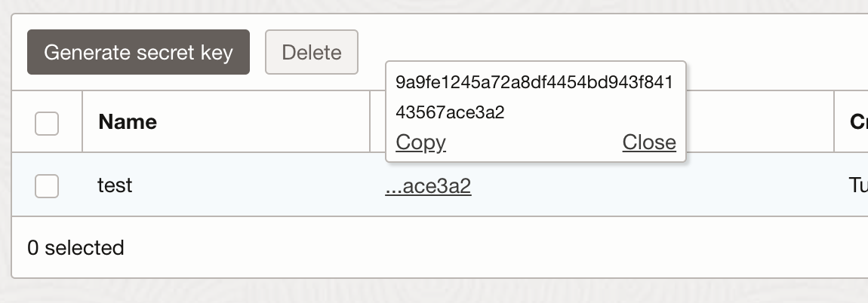Check the box for the test row
The height and width of the screenshot is (303, 868).
click(x=47, y=185)
